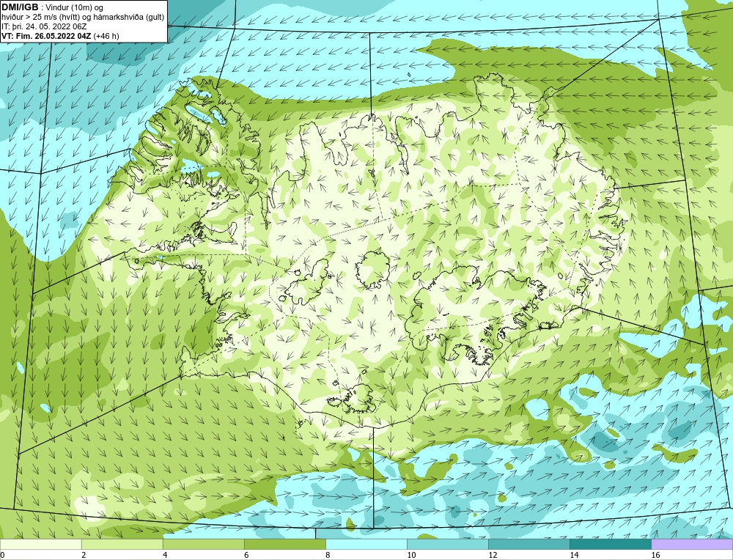Click the legend value label '0'
Screen dimensions: 733x560
[x=3, y=555]
